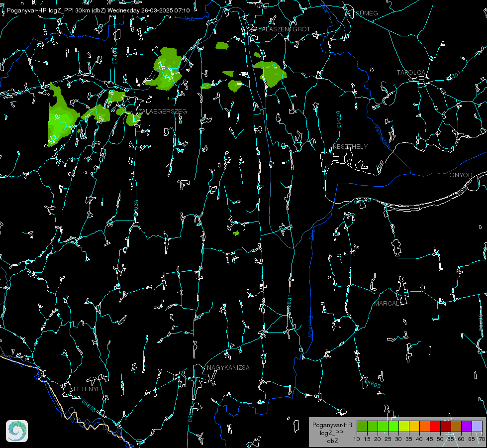Click the 60-65 dBZ purple legend swatch
This screenshot has width=487, height=448.
click(x=467, y=426)
